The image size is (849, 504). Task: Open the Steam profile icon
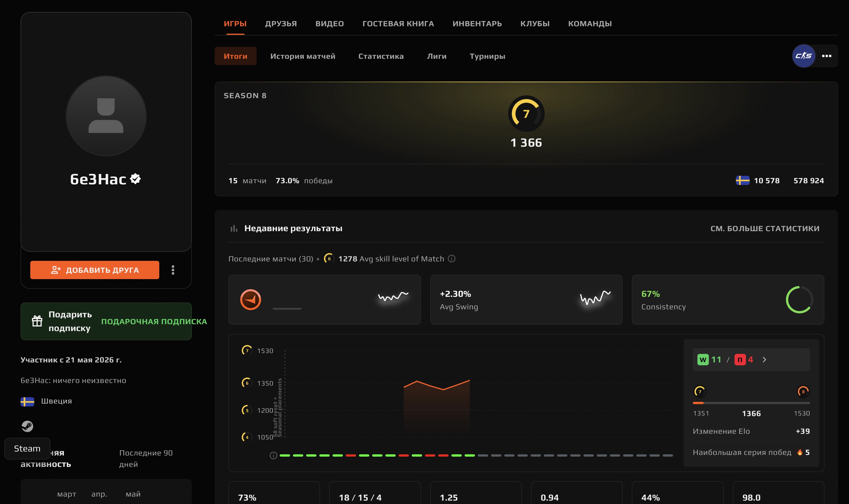pyautogui.click(x=27, y=426)
